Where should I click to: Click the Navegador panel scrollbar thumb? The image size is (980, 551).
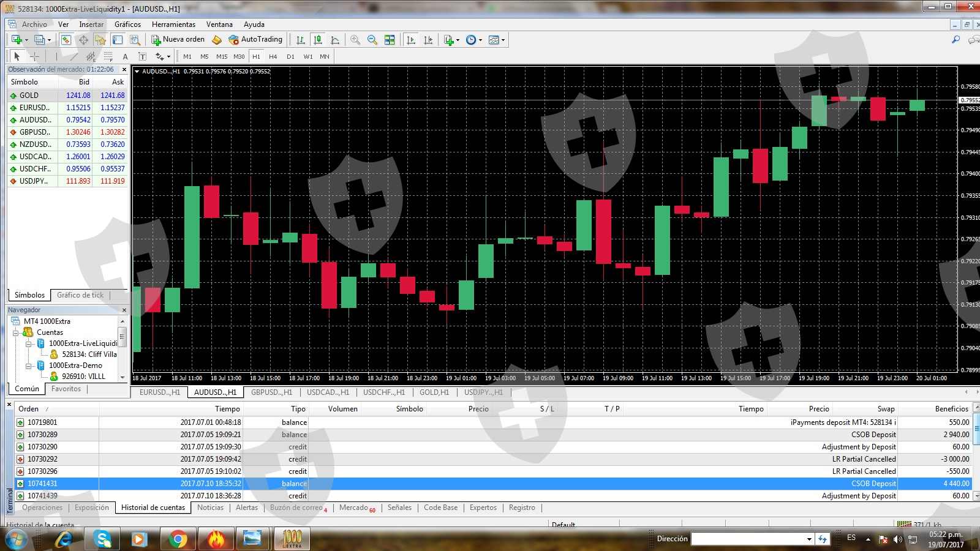coord(123,337)
